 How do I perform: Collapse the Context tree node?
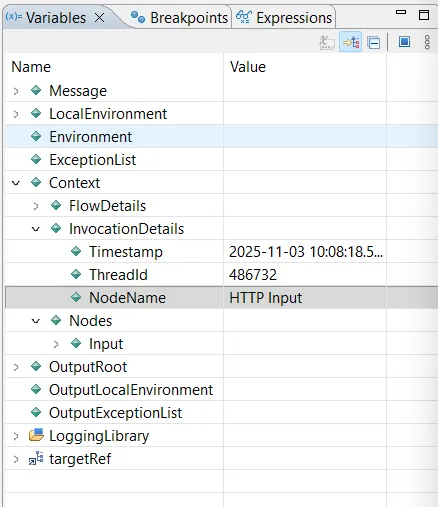16,183
